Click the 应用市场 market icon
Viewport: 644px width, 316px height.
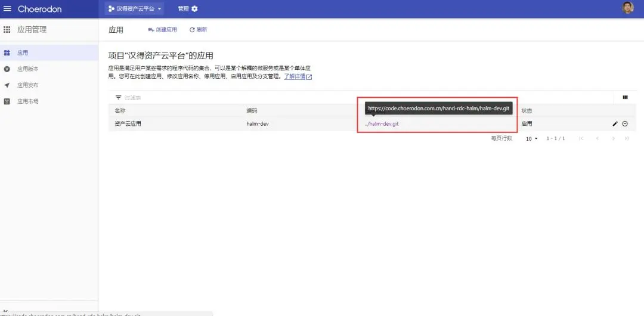pos(7,101)
